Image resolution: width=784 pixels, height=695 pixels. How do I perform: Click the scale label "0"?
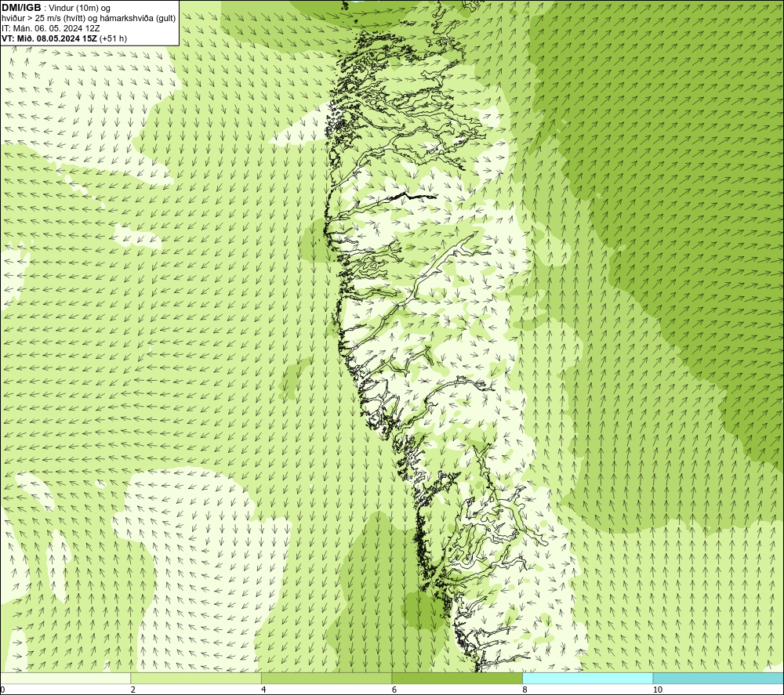(3, 690)
